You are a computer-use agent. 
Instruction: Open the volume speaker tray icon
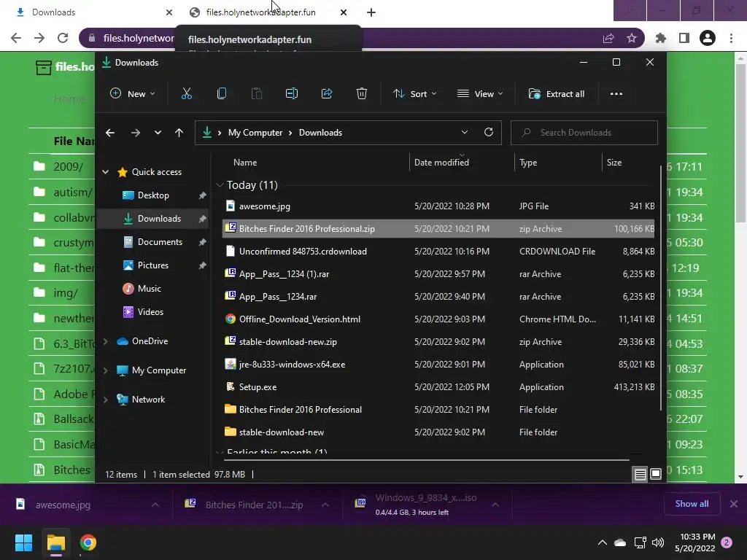point(658,542)
